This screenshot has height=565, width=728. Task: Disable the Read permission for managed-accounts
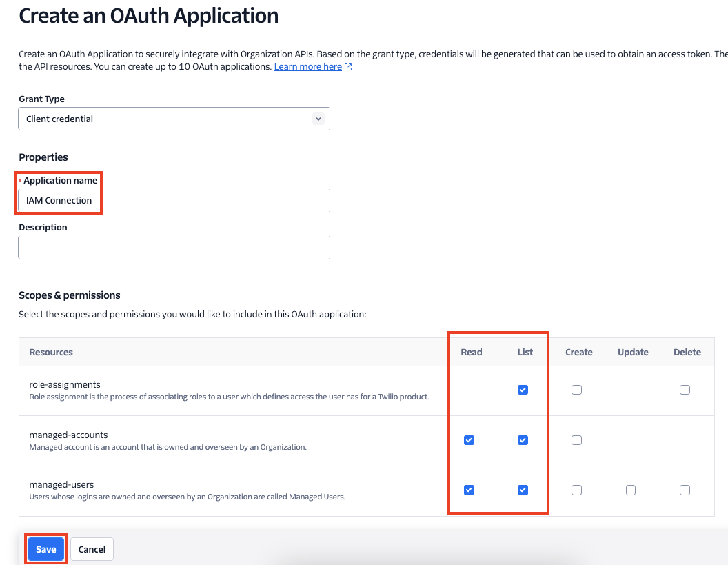click(x=469, y=440)
